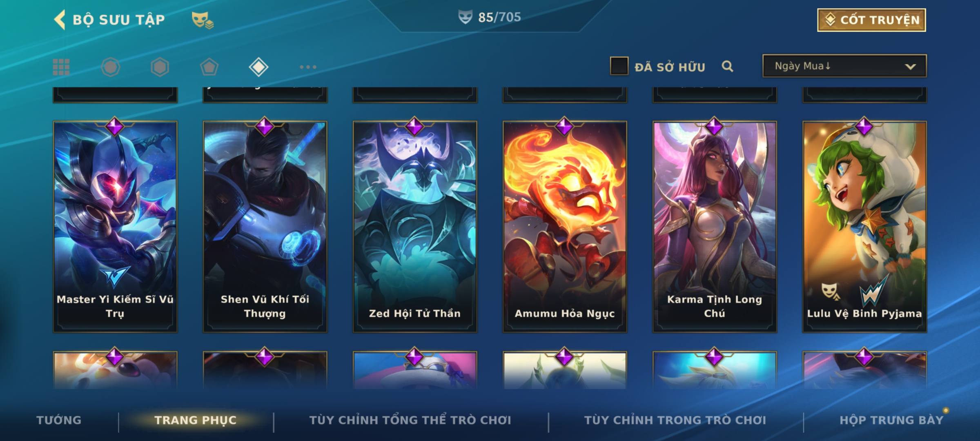Screen dimensions: 980x441
Task: Select the Zed Hội Tử Thần card
Action: 415,227
